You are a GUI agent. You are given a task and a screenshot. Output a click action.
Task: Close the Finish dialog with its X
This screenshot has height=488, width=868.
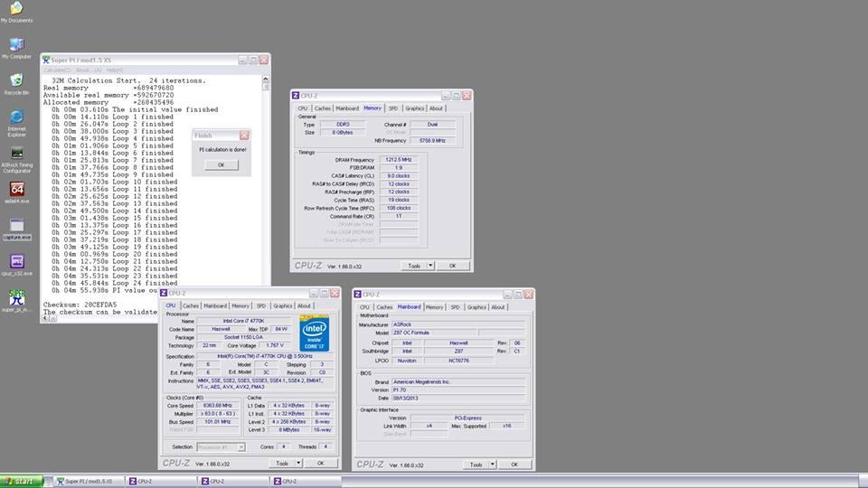[x=244, y=135]
